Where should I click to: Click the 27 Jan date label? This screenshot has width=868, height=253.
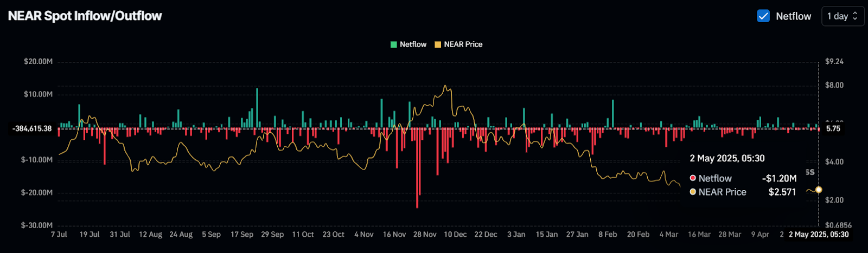point(577,235)
